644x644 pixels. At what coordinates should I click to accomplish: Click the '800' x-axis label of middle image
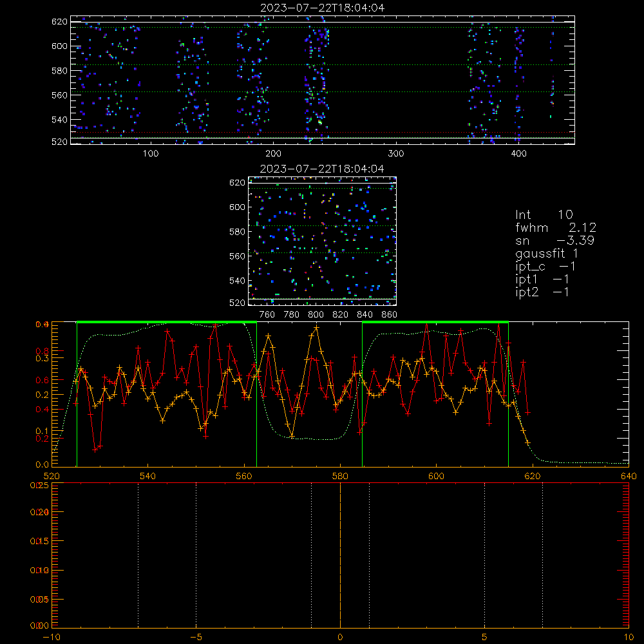point(316,315)
